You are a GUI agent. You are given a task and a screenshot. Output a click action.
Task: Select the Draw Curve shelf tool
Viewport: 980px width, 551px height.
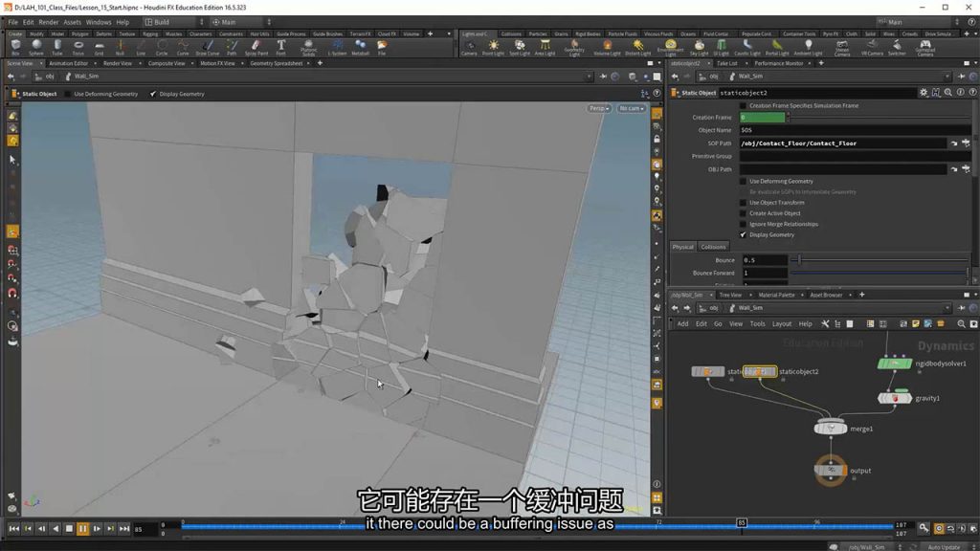point(208,48)
